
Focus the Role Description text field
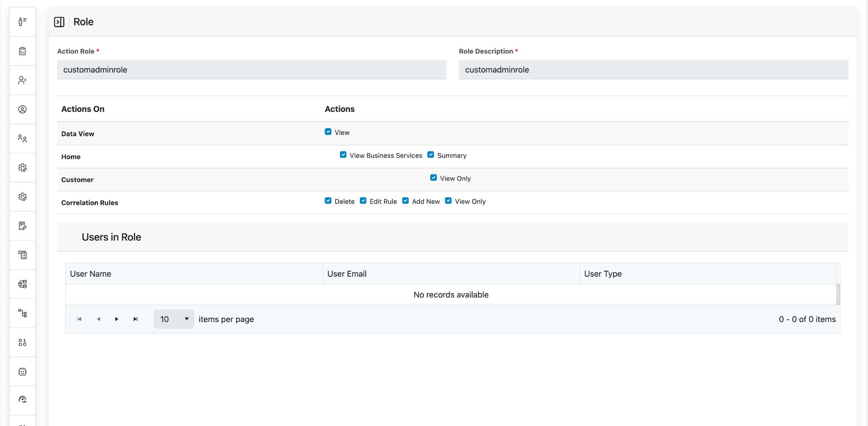(654, 70)
